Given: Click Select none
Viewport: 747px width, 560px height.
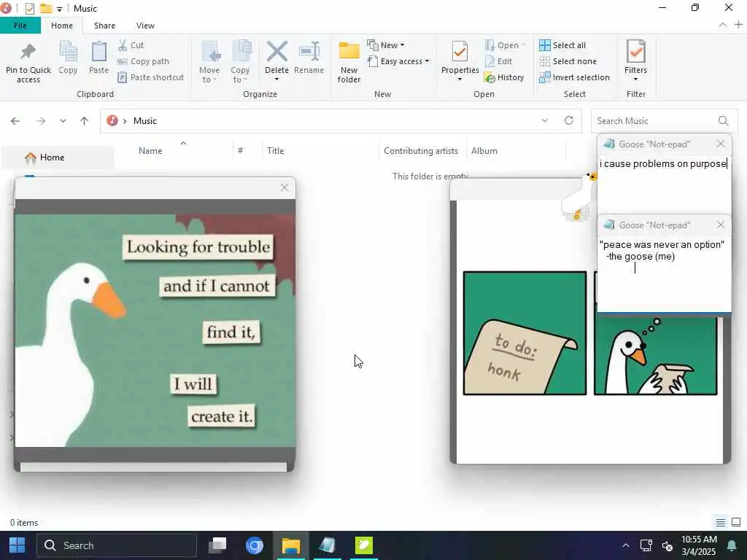Looking at the screenshot, I should coord(568,61).
